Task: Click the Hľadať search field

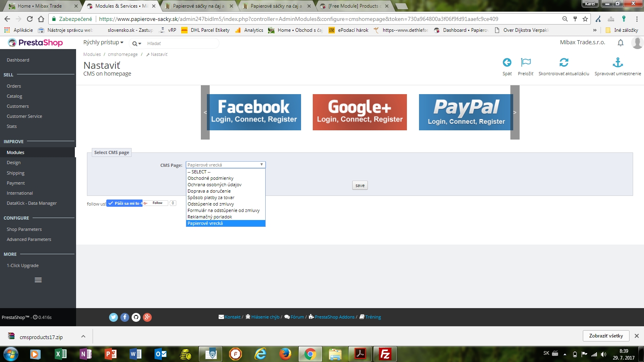Action: click(181, 43)
